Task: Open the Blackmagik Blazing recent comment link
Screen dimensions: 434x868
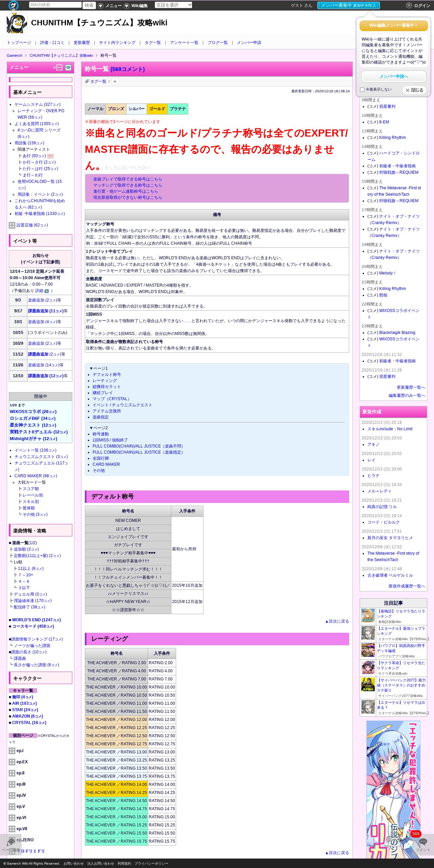Action: [x=397, y=333]
